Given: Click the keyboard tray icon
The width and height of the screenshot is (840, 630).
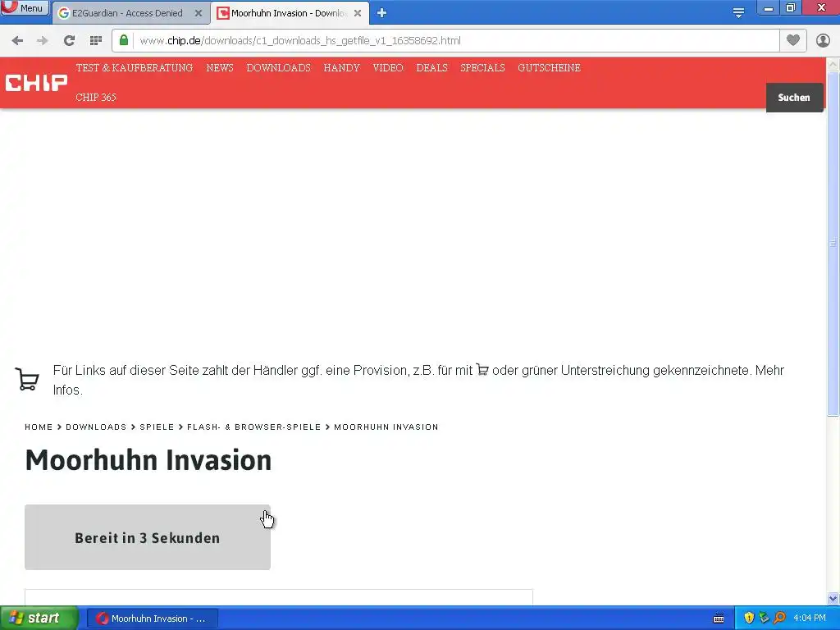Looking at the screenshot, I should pyautogui.click(x=719, y=619).
